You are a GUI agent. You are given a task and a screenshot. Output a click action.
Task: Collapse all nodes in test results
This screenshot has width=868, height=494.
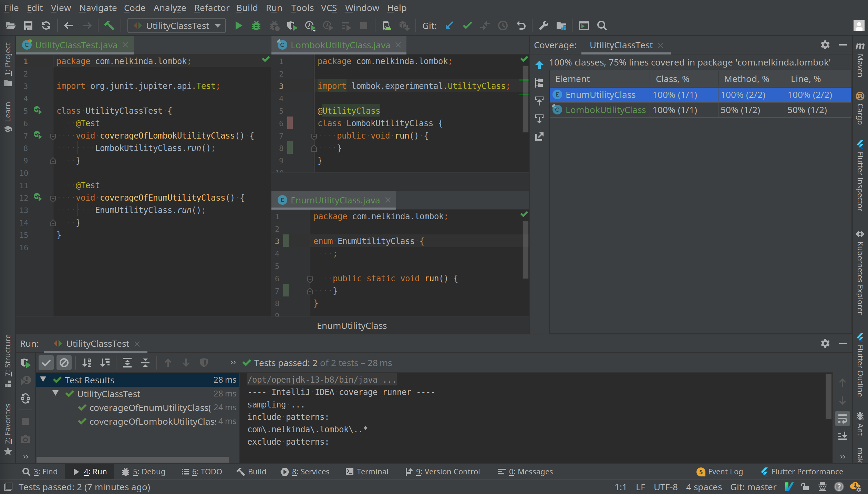[x=145, y=363]
